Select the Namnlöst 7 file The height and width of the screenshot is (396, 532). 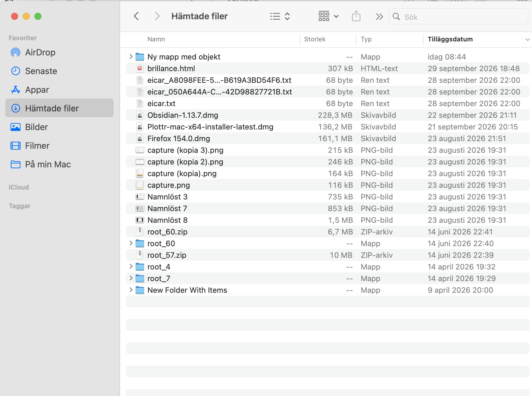click(x=327, y=208)
